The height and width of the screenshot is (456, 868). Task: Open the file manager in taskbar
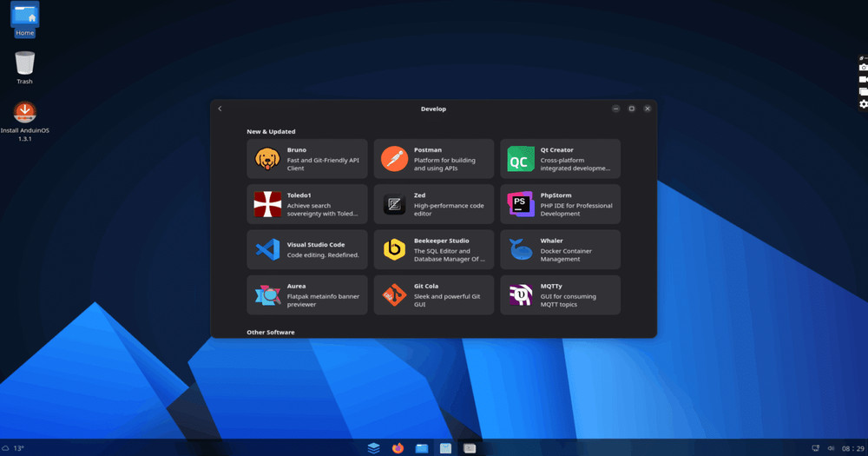(x=422, y=448)
